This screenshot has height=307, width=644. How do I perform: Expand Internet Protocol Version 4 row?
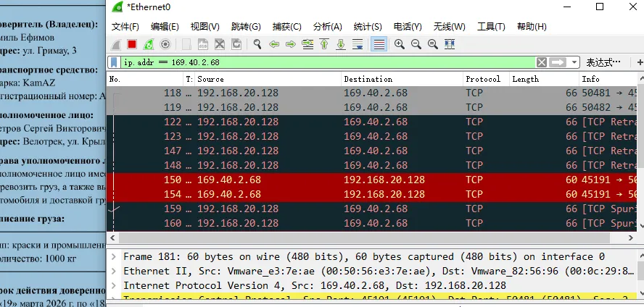pyautogui.click(x=114, y=286)
